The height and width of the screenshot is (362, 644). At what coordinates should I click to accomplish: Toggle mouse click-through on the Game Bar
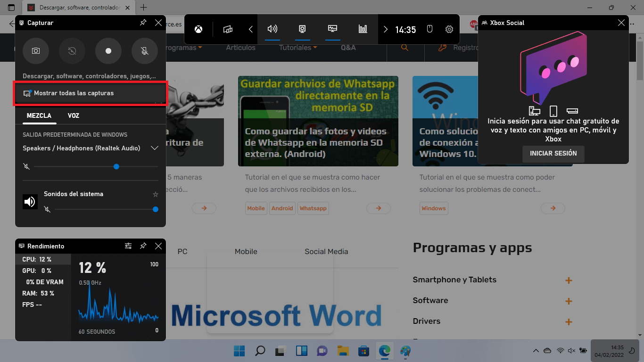(x=429, y=29)
